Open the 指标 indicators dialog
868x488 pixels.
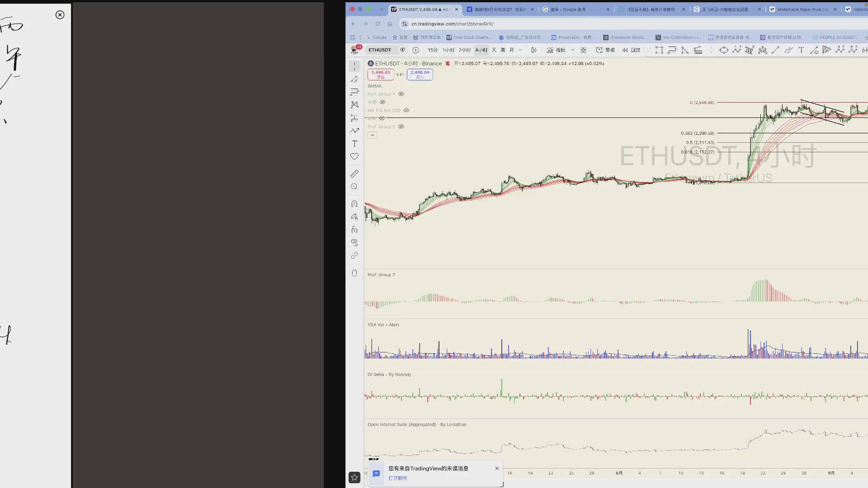coord(556,50)
